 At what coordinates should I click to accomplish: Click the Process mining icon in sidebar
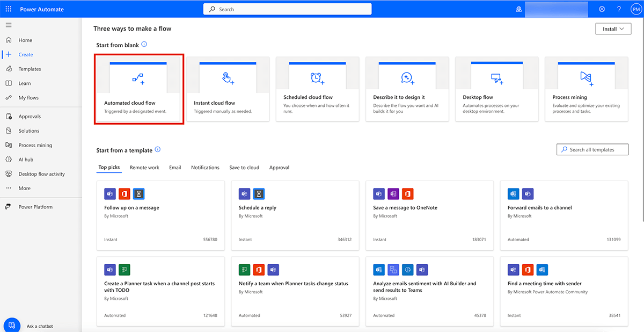(x=8, y=145)
